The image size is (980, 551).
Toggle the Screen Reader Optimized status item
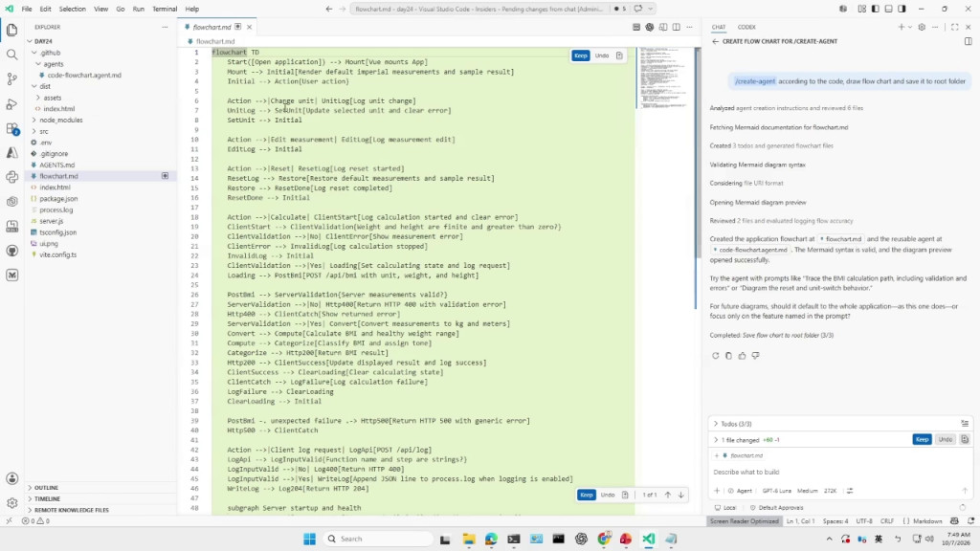point(745,521)
